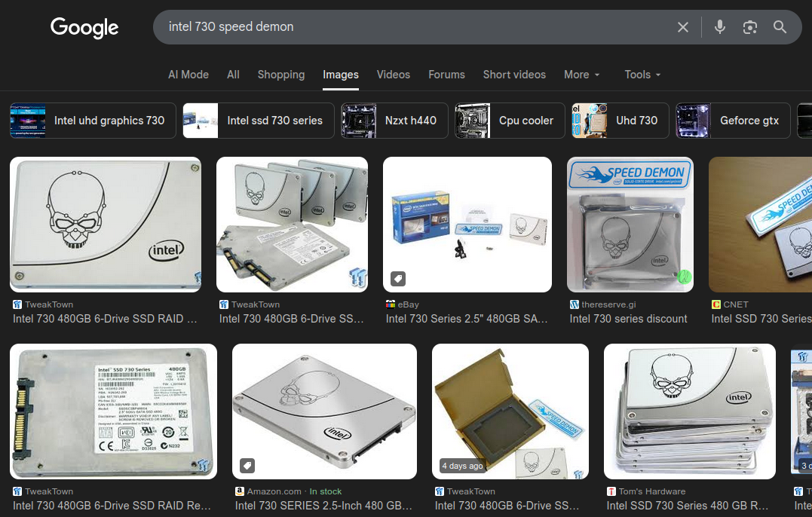Start voice search with the microphone icon

click(x=719, y=27)
